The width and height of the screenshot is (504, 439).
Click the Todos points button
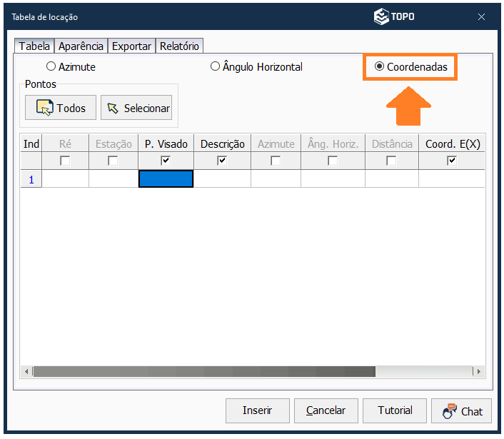coord(61,108)
